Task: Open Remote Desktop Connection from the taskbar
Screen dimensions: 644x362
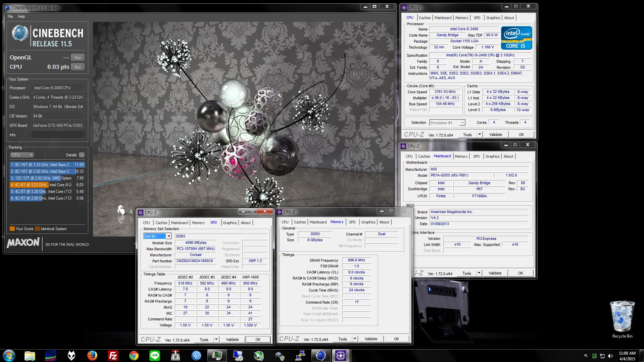Action: click(x=238, y=355)
